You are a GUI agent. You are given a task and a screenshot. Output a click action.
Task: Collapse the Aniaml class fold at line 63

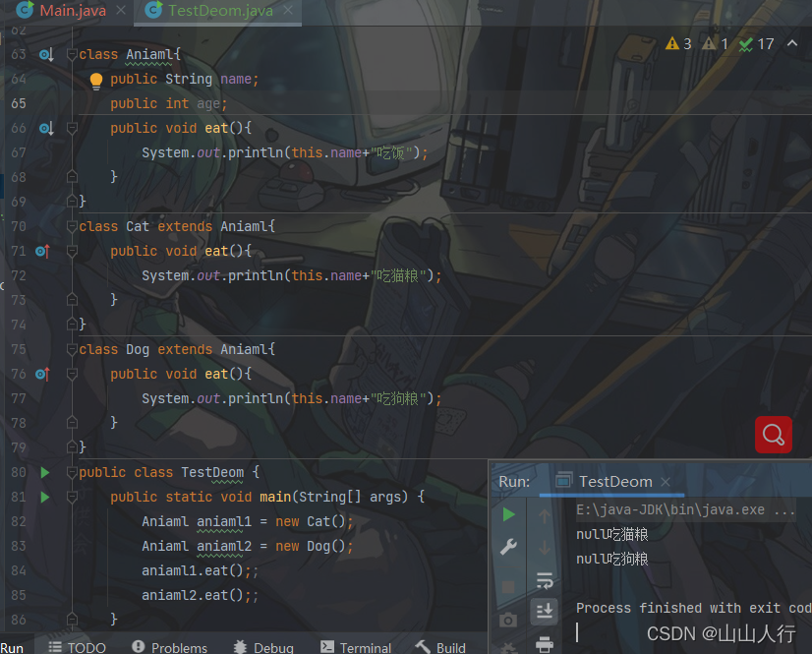(x=72, y=54)
